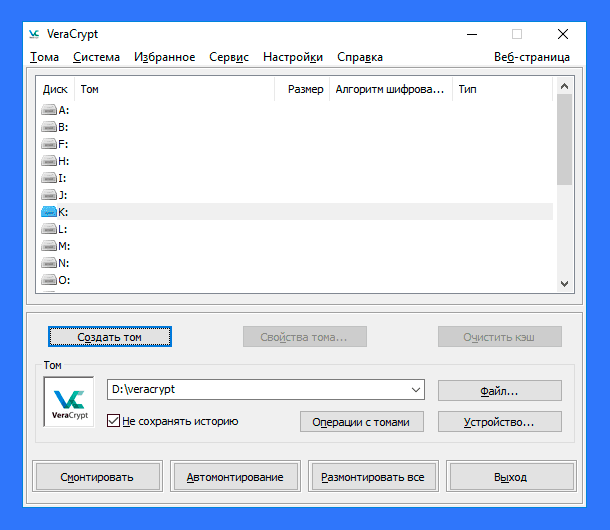Click the L: drive icon

(x=49, y=229)
